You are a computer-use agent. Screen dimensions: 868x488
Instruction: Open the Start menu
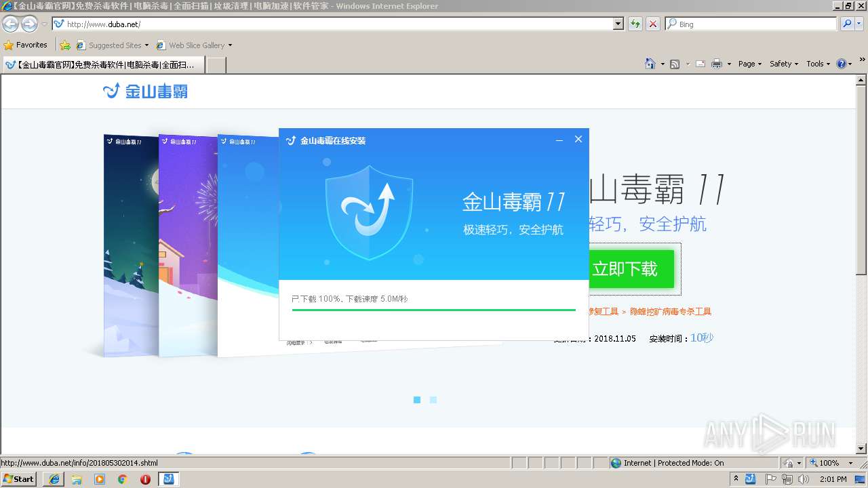pos(19,479)
